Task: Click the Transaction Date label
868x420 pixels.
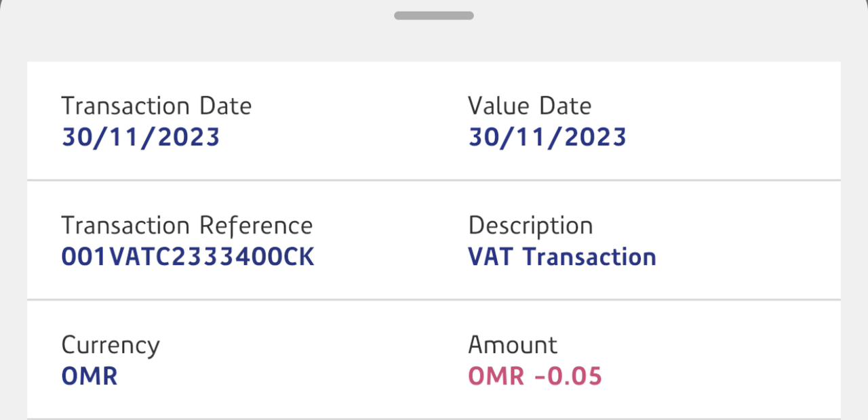Action: pos(156,106)
